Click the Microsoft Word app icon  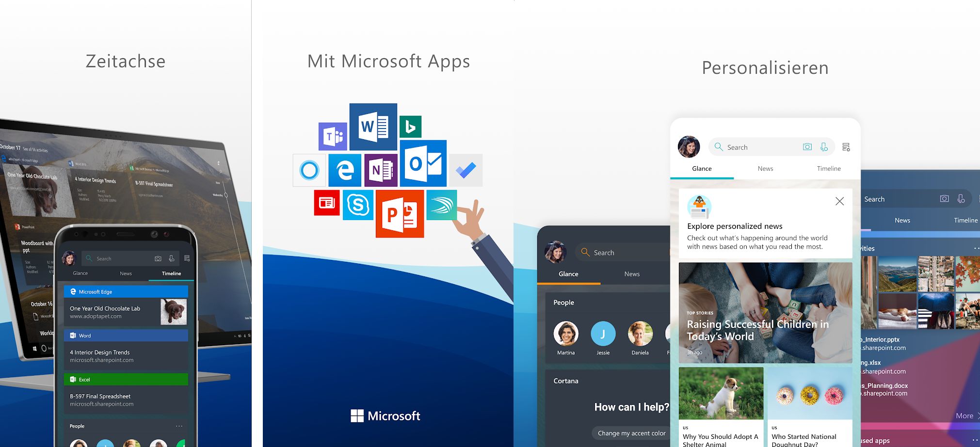point(373,127)
